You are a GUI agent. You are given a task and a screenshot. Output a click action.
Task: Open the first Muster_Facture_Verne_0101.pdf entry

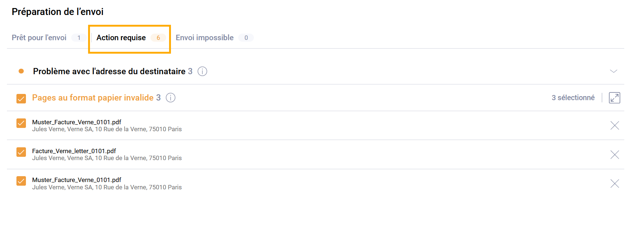coord(77,122)
